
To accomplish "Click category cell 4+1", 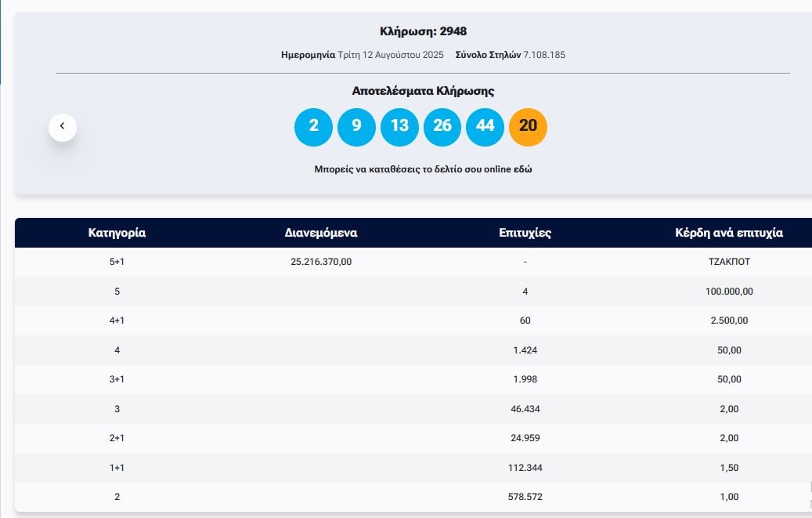I will [117, 321].
